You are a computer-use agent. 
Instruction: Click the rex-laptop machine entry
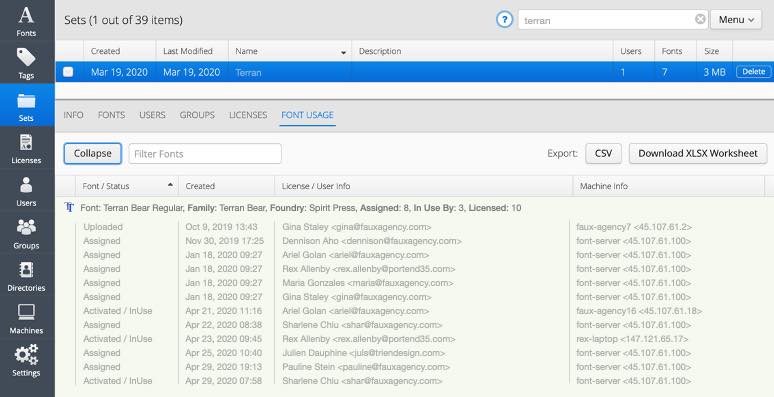[x=632, y=339]
